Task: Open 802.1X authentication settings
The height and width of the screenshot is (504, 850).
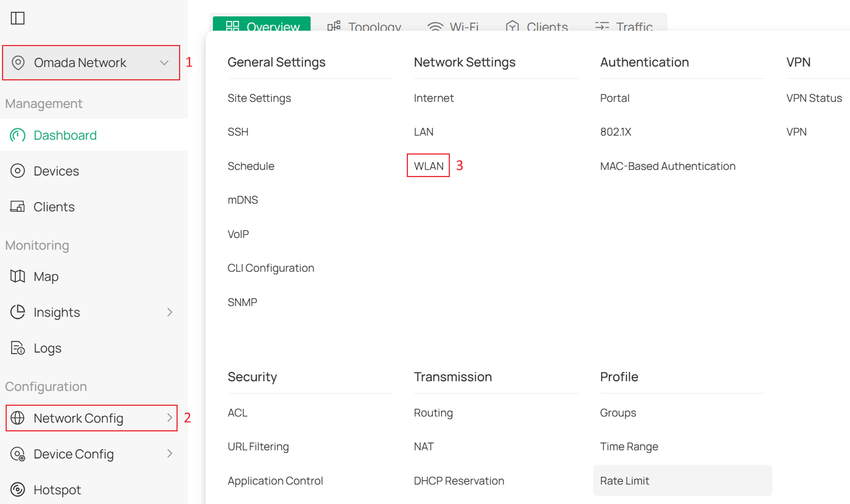Action: click(616, 132)
